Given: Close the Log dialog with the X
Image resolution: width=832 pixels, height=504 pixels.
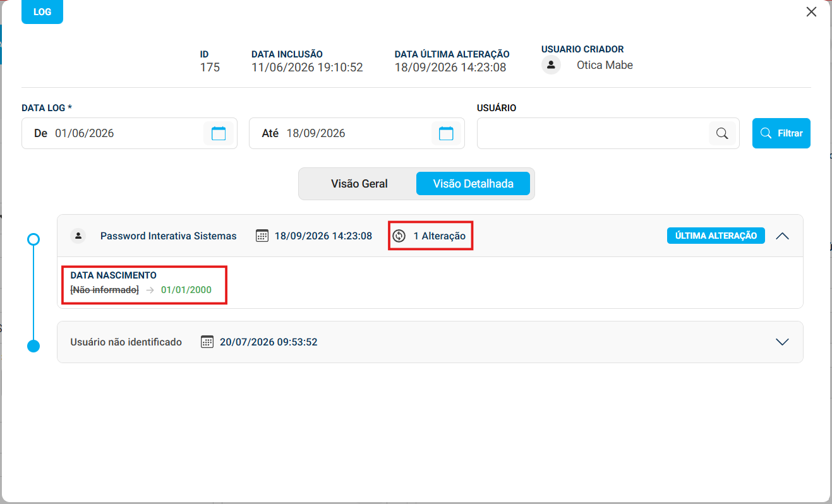Looking at the screenshot, I should (812, 11).
